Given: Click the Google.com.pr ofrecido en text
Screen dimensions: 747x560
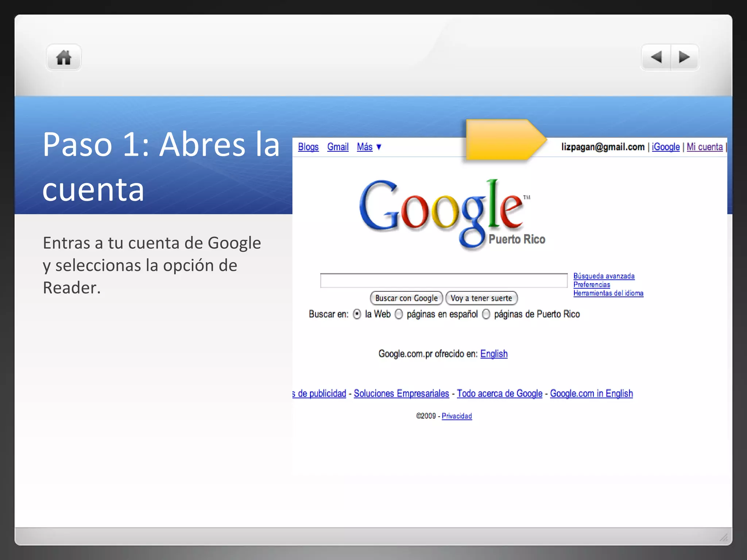Looking at the screenshot, I should (x=428, y=354).
